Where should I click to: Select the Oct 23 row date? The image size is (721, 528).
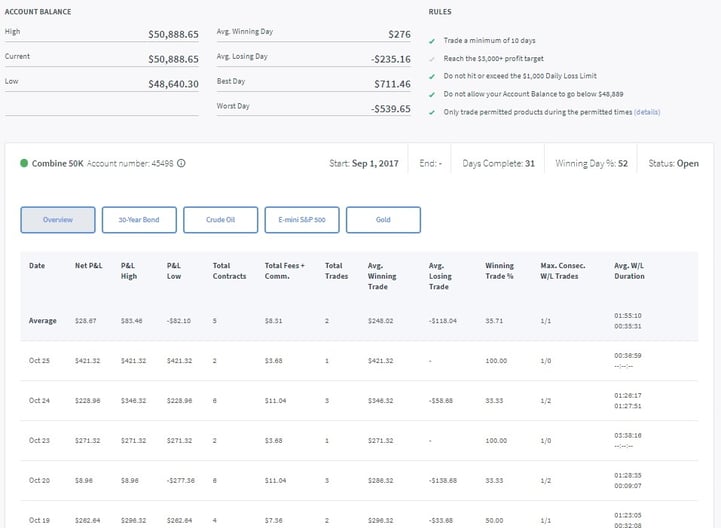pyautogui.click(x=38, y=438)
